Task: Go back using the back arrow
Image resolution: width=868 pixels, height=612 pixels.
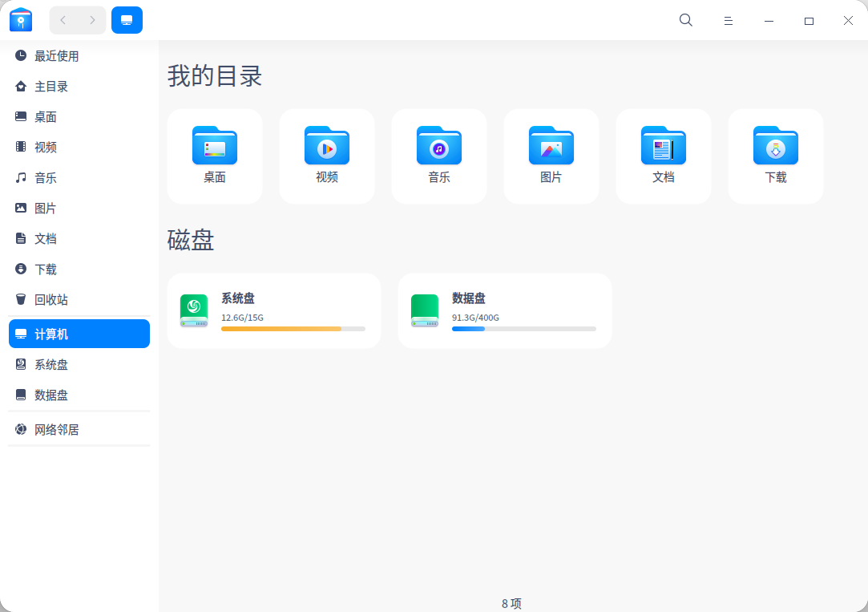Action: 62,20
